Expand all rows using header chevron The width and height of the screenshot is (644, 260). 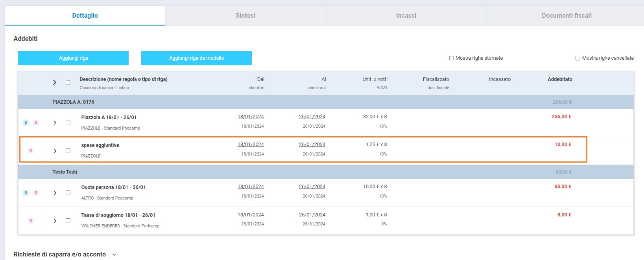pyautogui.click(x=55, y=82)
